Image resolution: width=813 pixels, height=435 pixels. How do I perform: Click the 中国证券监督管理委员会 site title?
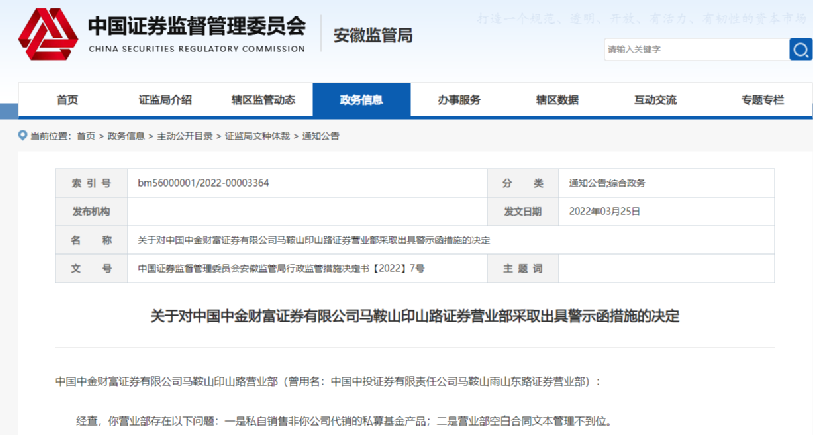coord(197,26)
